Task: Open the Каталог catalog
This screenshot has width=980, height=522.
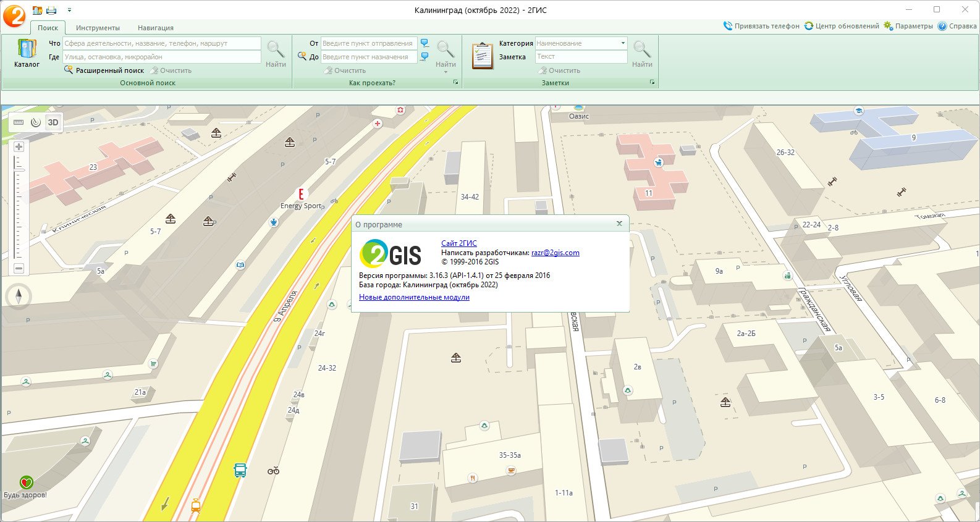Action: 27,53
